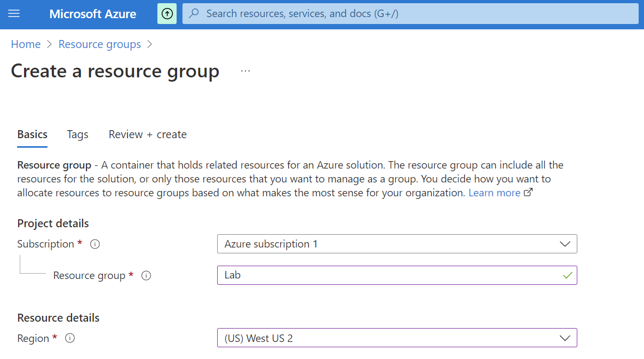Follow the Learn more link
644x359 pixels.
click(x=494, y=192)
